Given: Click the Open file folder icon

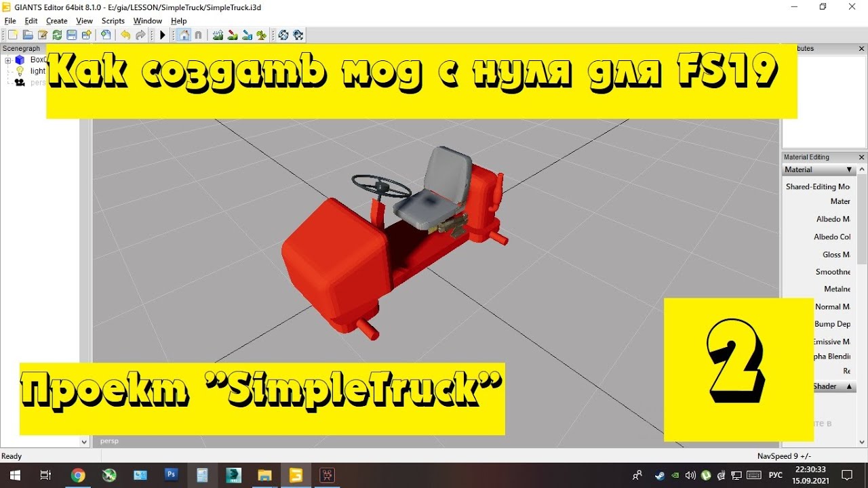Looking at the screenshot, I should pos(28,35).
